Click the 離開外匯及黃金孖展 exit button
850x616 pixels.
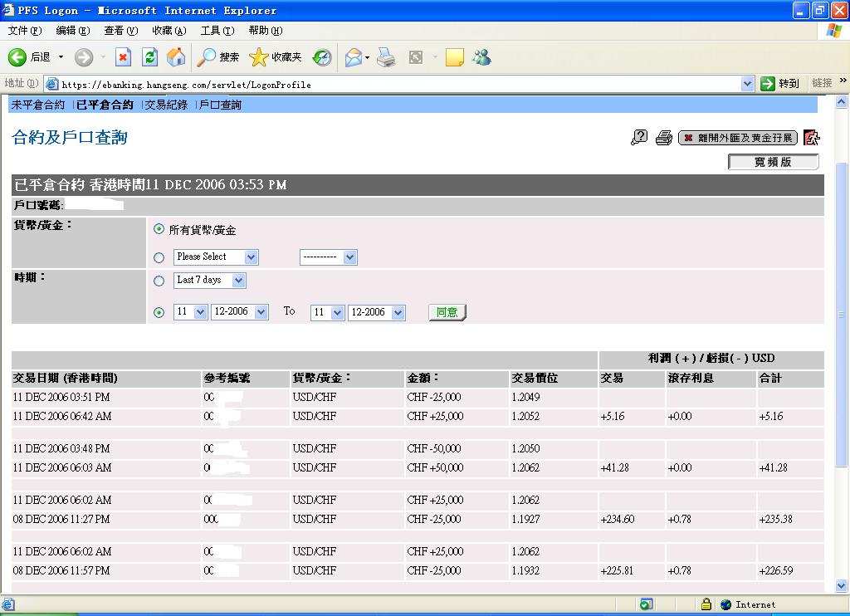(x=738, y=138)
